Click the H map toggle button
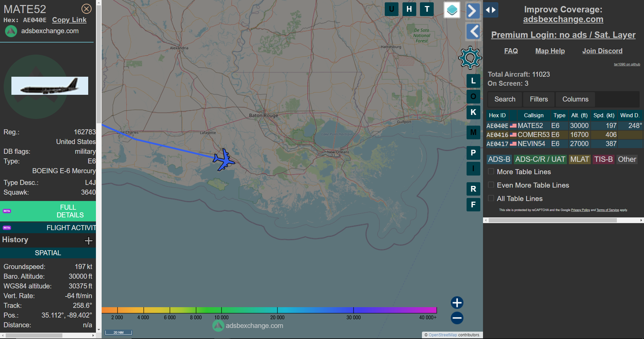This screenshot has width=644, height=339. [x=409, y=9]
